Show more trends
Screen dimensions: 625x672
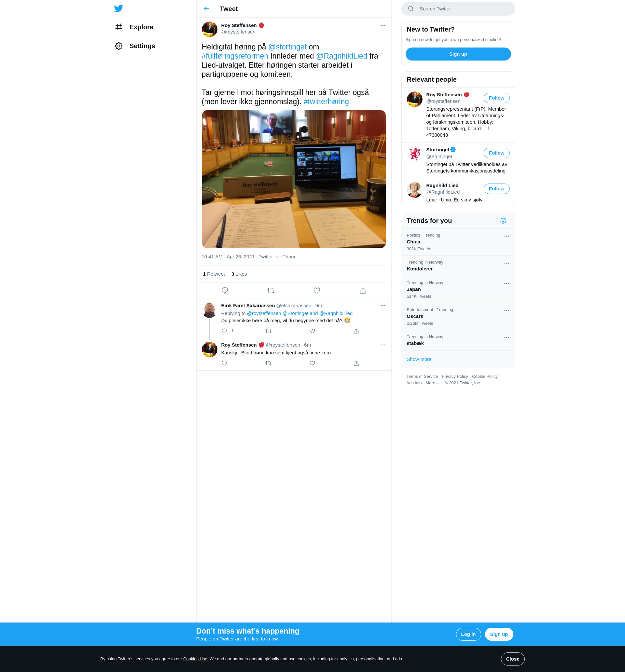[419, 359]
